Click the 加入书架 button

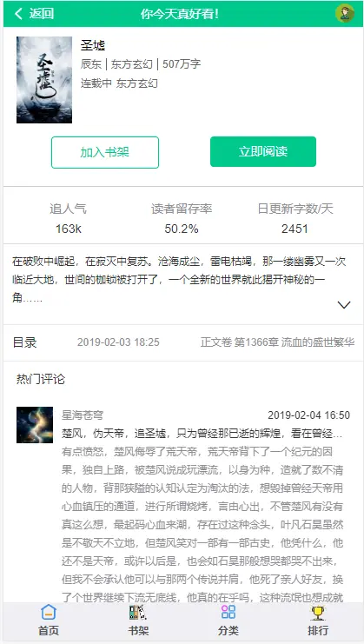click(x=105, y=152)
